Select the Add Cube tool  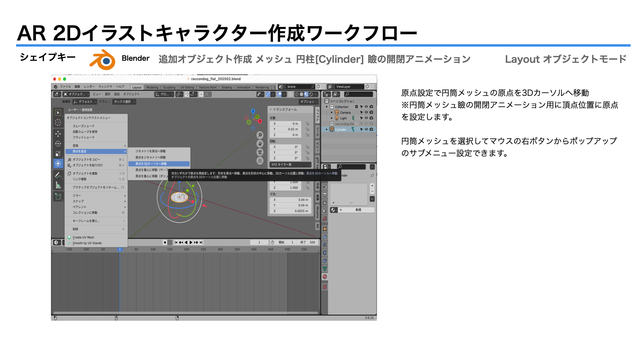pyautogui.click(x=58, y=196)
